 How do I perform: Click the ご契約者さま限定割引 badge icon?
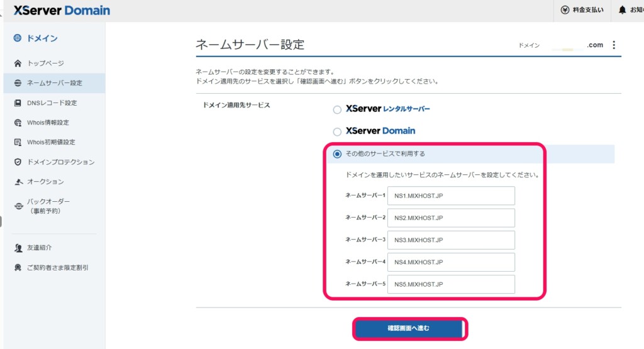pos(18,267)
